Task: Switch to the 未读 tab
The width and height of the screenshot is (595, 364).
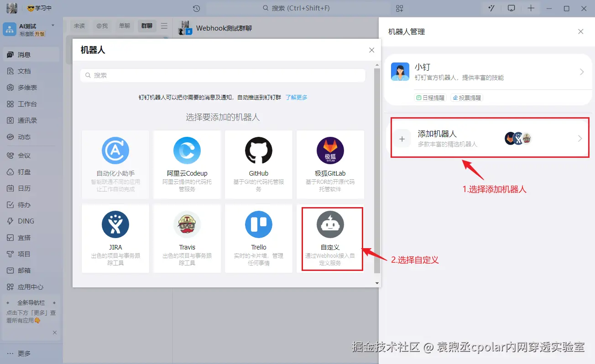Action: click(79, 26)
